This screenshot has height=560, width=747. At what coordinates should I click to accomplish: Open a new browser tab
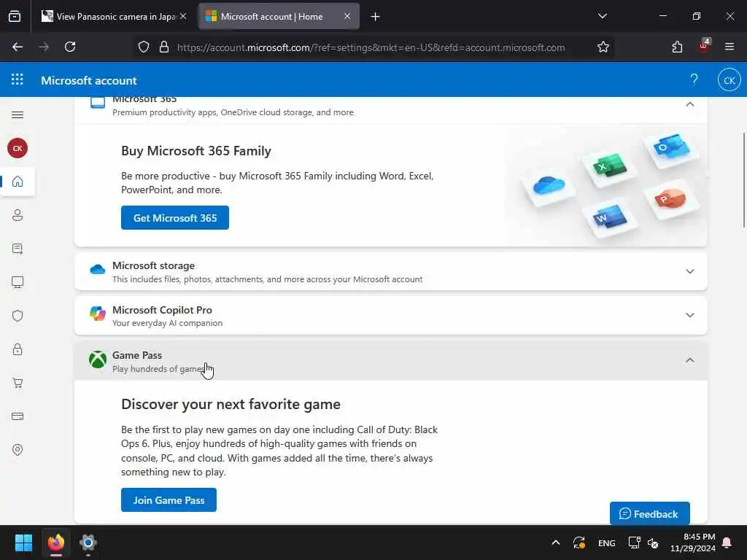pos(376,17)
